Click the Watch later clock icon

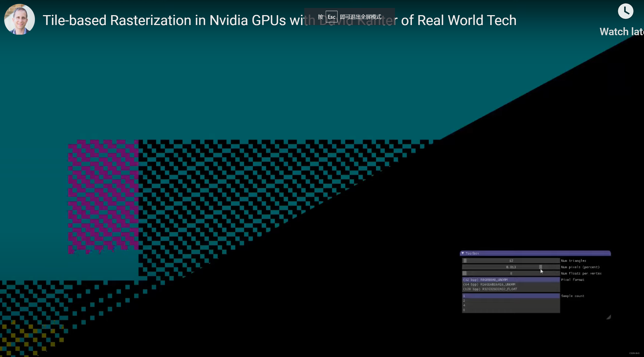(626, 11)
